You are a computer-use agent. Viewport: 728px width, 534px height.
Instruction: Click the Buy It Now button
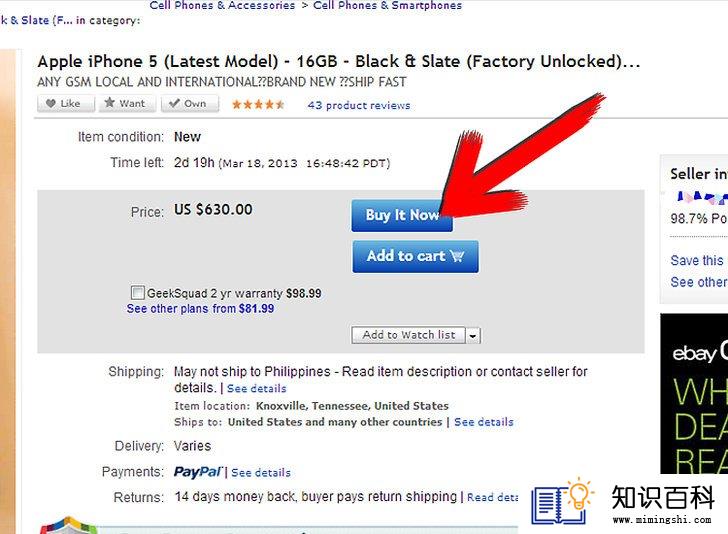[x=402, y=215]
